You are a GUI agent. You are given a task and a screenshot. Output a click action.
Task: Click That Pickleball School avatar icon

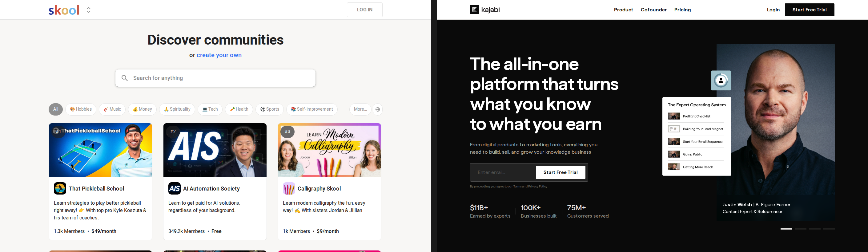(x=60, y=188)
